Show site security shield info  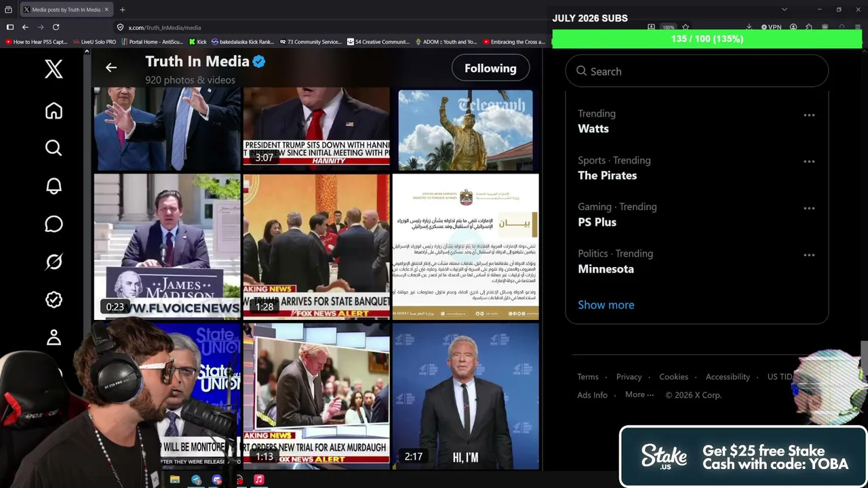(120, 27)
